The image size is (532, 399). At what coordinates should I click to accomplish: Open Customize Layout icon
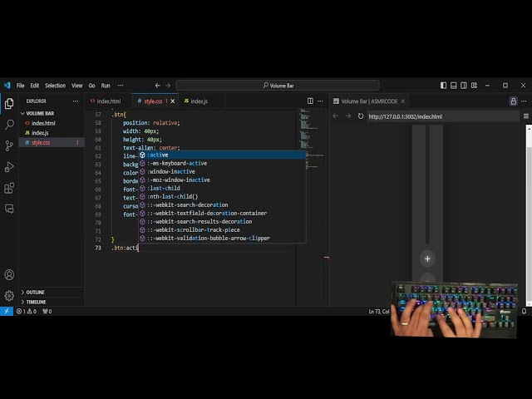475,86
